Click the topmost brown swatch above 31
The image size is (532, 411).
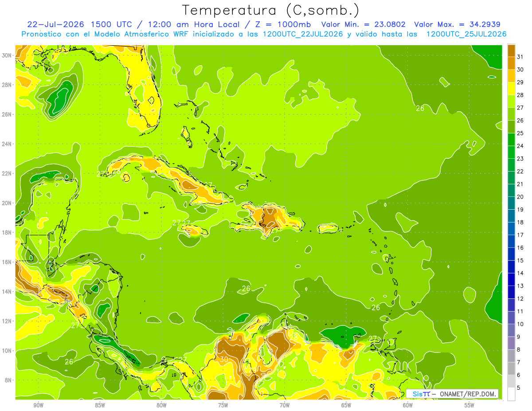point(511,50)
